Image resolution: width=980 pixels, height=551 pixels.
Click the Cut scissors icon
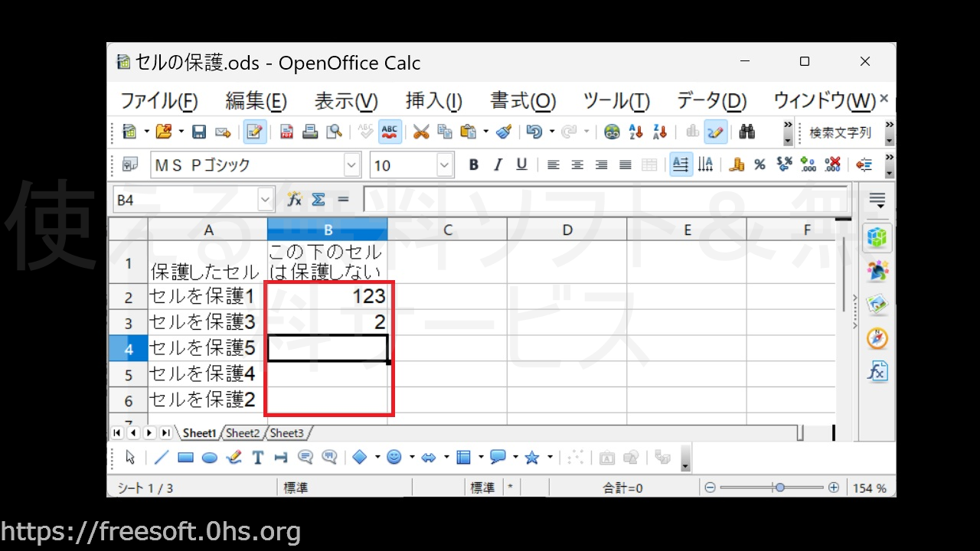click(x=420, y=132)
